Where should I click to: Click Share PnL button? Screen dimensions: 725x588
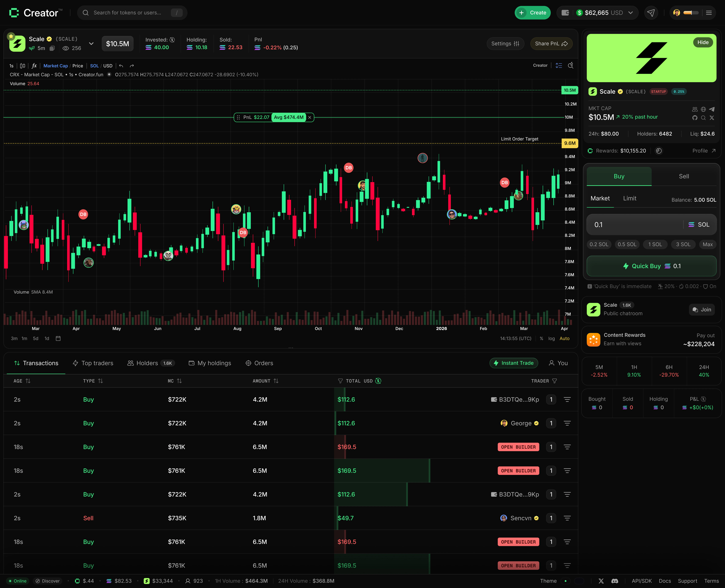click(551, 44)
